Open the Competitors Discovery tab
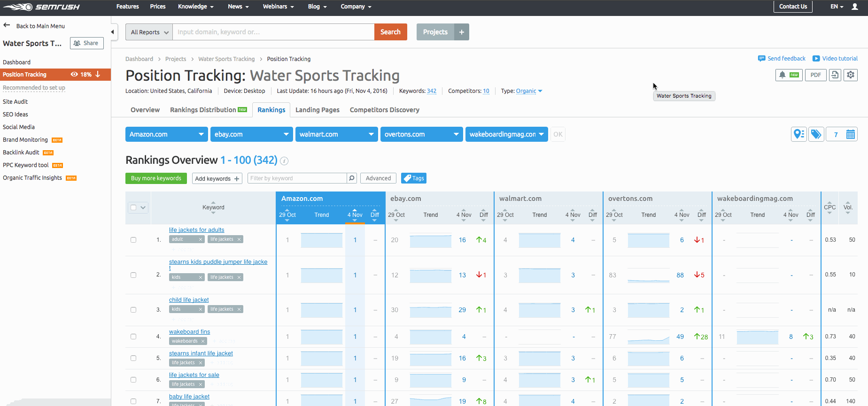 coord(384,110)
